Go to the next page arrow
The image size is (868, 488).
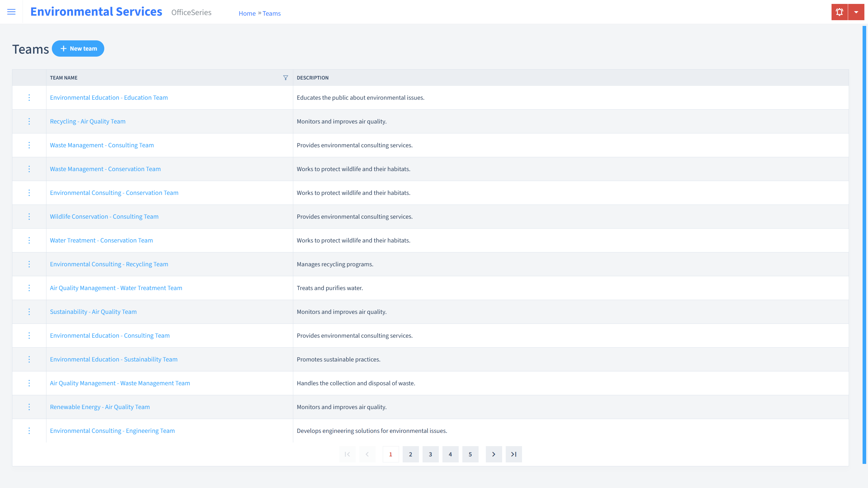point(494,454)
